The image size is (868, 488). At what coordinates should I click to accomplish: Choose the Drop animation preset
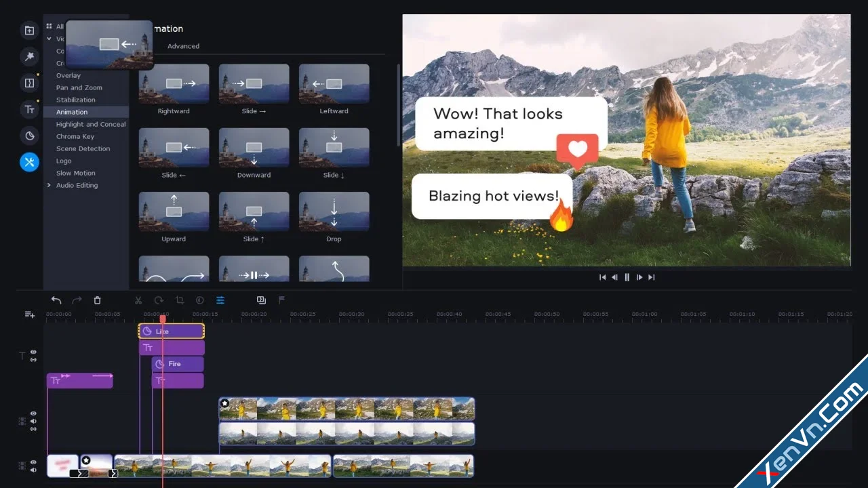click(x=334, y=211)
